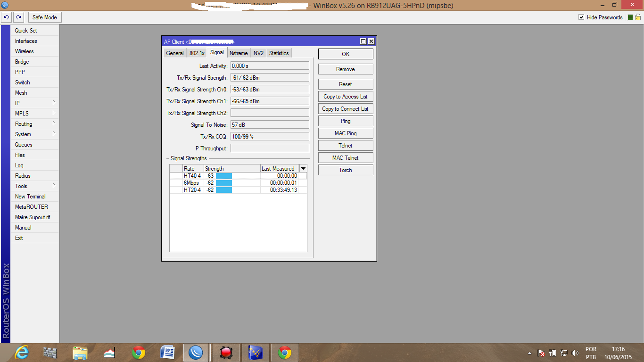Select the Signal tab
644x362 pixels.
217,53
